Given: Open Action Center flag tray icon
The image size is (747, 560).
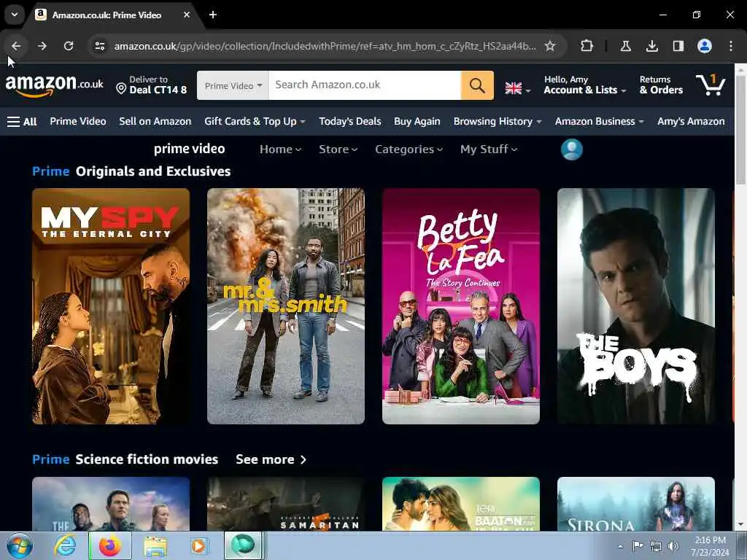Looking at the screenshot, I should tap(638, 545).
